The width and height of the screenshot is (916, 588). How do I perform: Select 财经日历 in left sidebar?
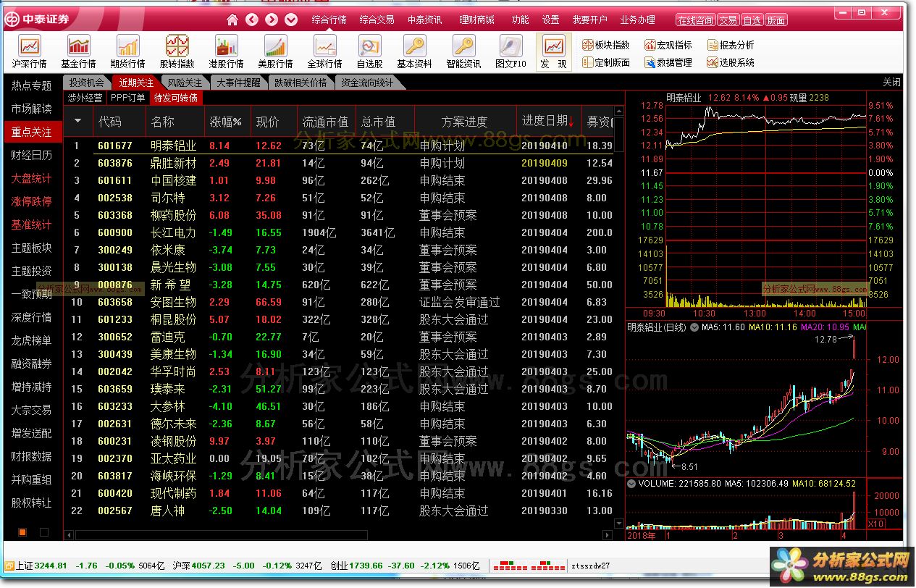(32, 155)
